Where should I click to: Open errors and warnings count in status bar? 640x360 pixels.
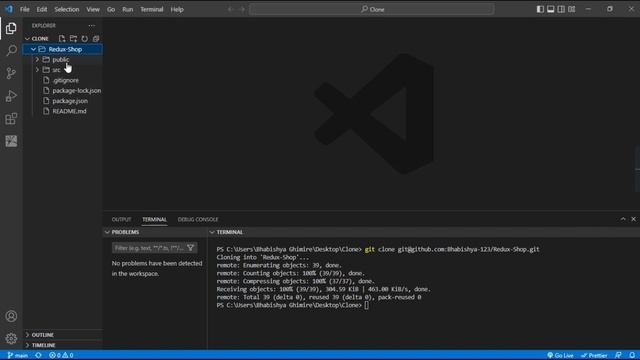click(x=61, y=356)
